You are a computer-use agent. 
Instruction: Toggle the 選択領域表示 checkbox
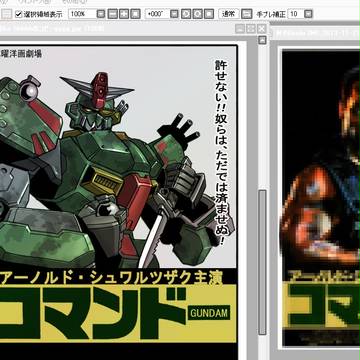click(x=19, y=14)
